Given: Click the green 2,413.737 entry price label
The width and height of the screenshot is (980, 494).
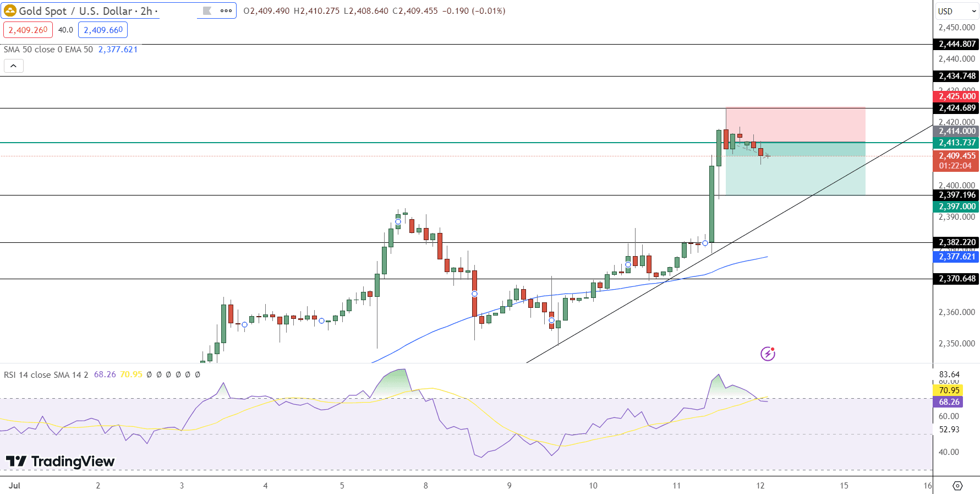Looking at the screenshot, I should click(957, 143).
